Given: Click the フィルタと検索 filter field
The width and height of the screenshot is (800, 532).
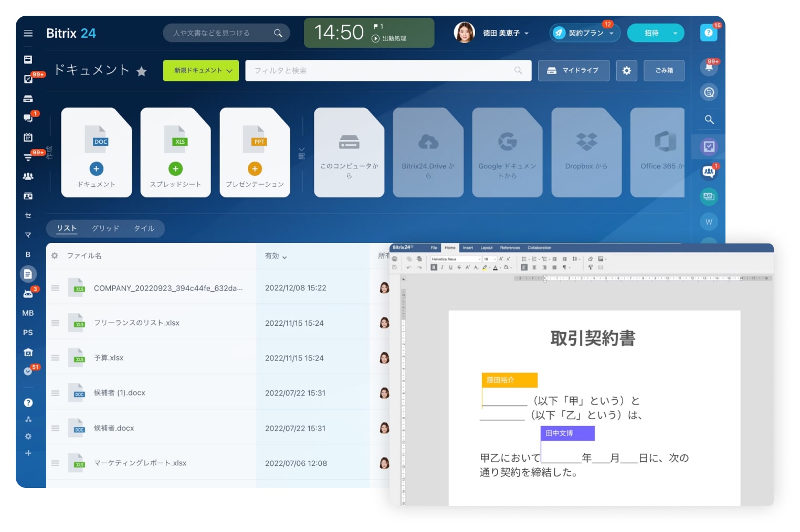Looking at the screenshot, I should point(388,70).
